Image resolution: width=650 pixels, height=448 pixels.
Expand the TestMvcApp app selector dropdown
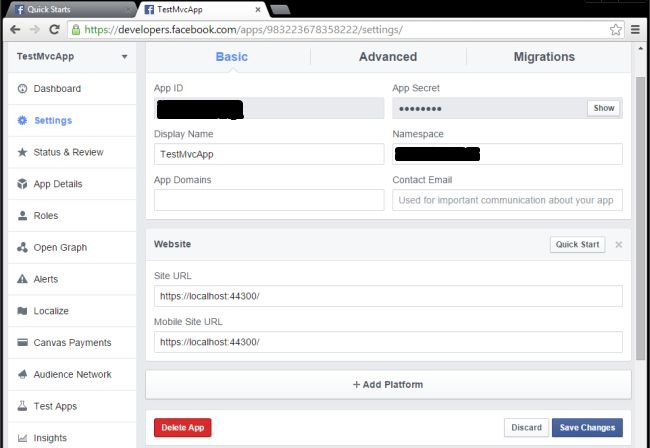coord(124,56)
